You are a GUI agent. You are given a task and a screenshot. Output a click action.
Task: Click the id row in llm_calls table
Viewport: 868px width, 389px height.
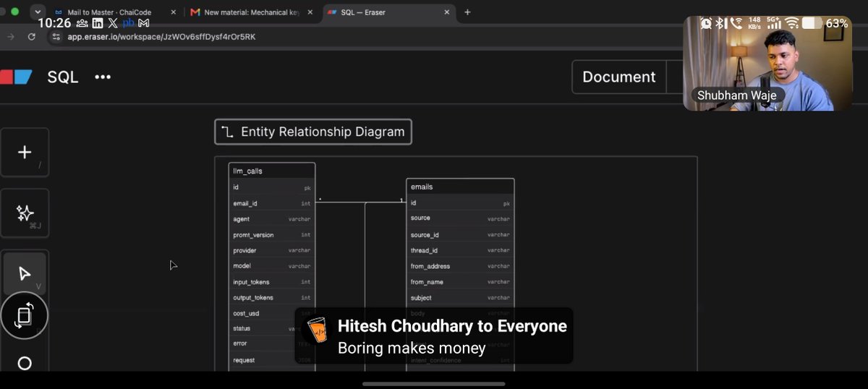272,187
